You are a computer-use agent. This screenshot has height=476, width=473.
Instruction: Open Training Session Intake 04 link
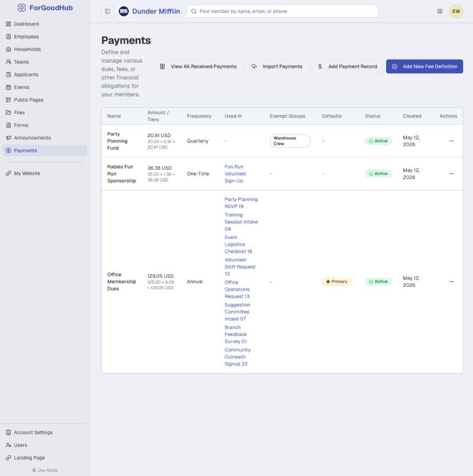[x=241, y=222]
